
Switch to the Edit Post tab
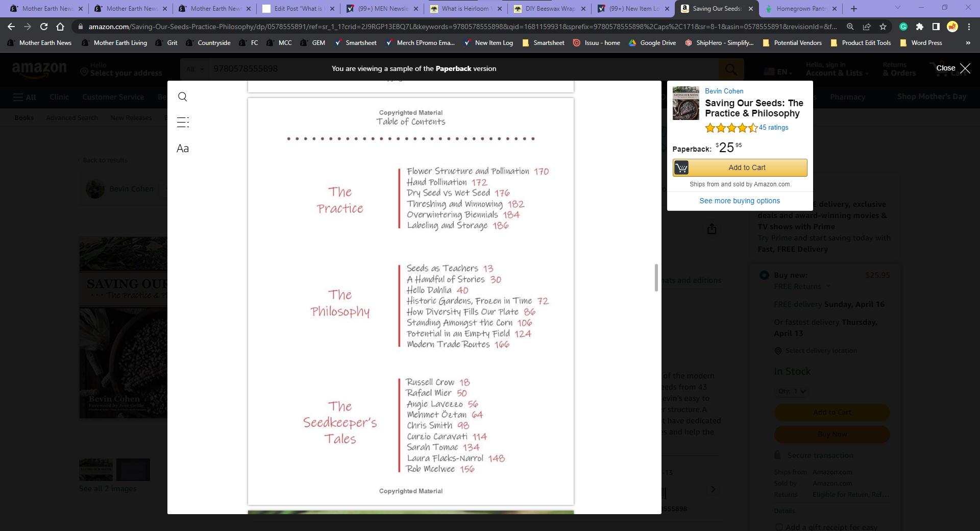pos(299,9)
